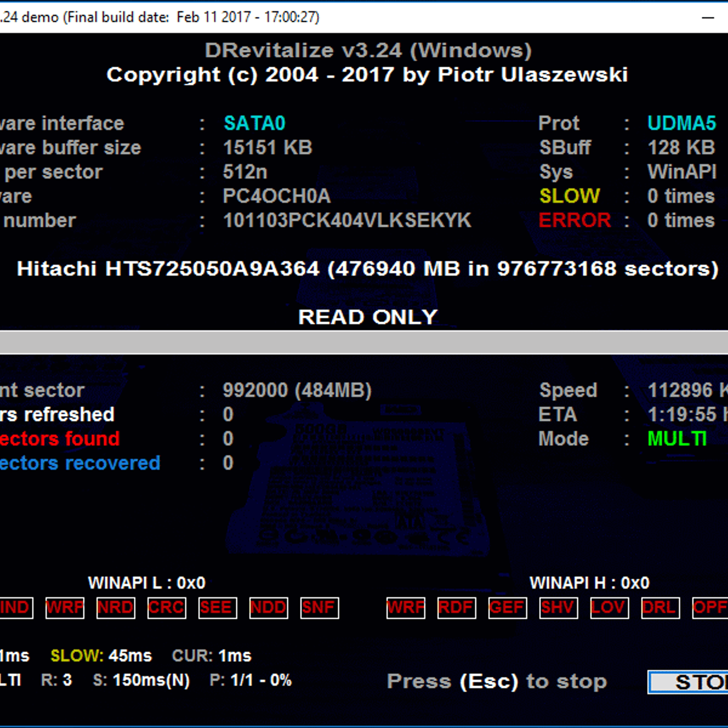
Task: Click the firmware value PC4OCH0A
Action: [277, 196]
